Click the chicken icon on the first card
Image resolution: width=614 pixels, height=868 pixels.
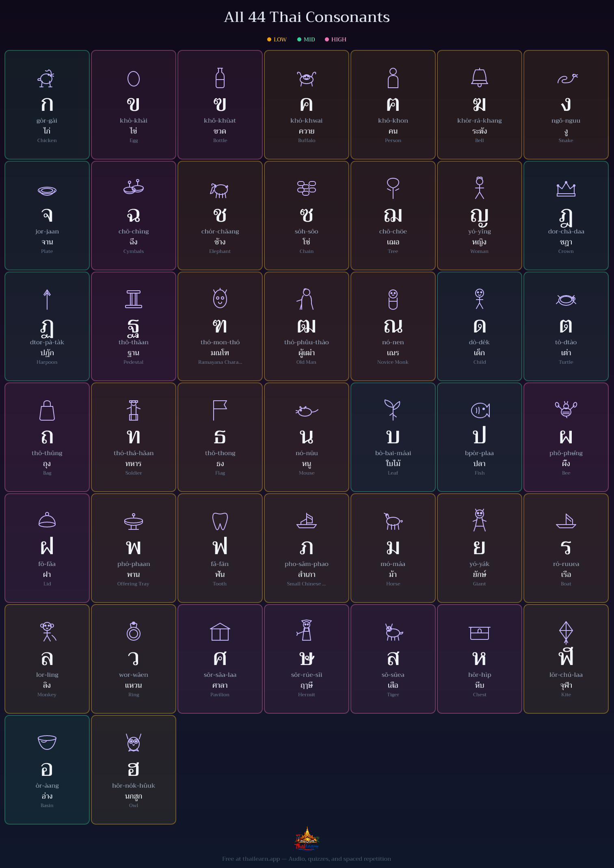point(47,78)
